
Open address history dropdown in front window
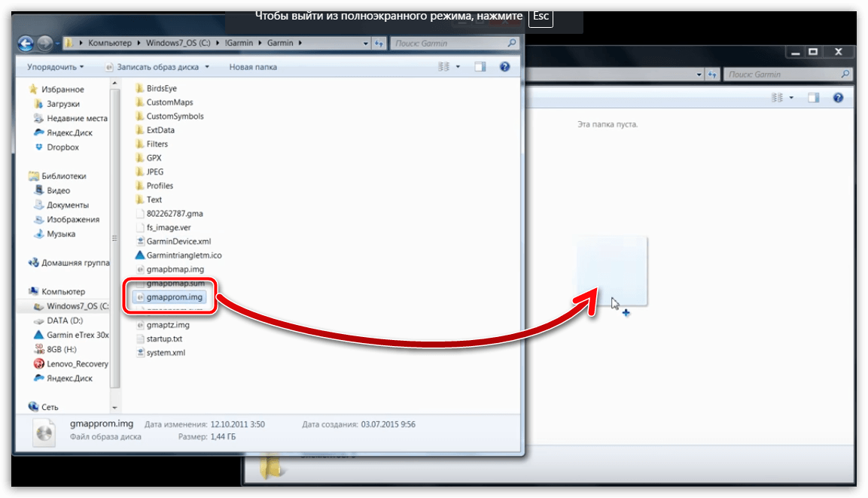pos(365,43)
